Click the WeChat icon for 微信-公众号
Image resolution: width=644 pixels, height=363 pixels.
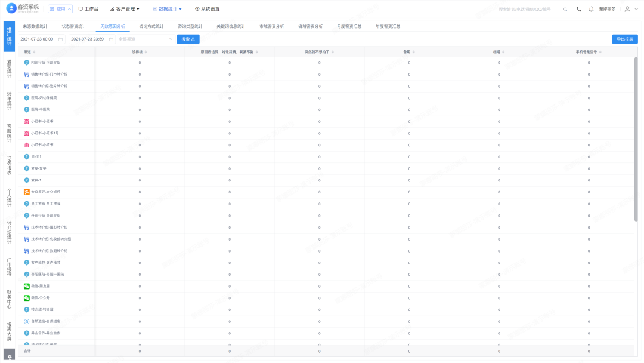point(26,298)
